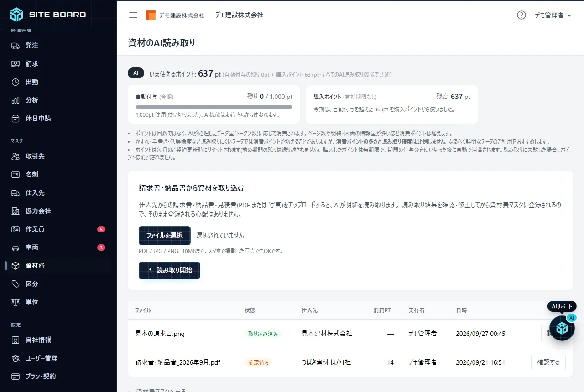Screen dimensions: 584x392
Task: Click the 請求 money icon in sidebar
Action: [16, 64]
